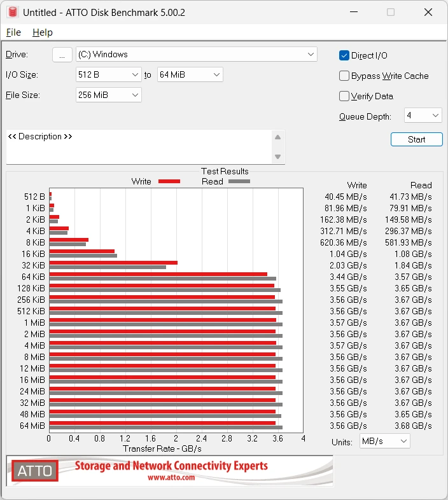Open the 512 B I/O size start dropdown
448x500 pixels.
[108, 74]
